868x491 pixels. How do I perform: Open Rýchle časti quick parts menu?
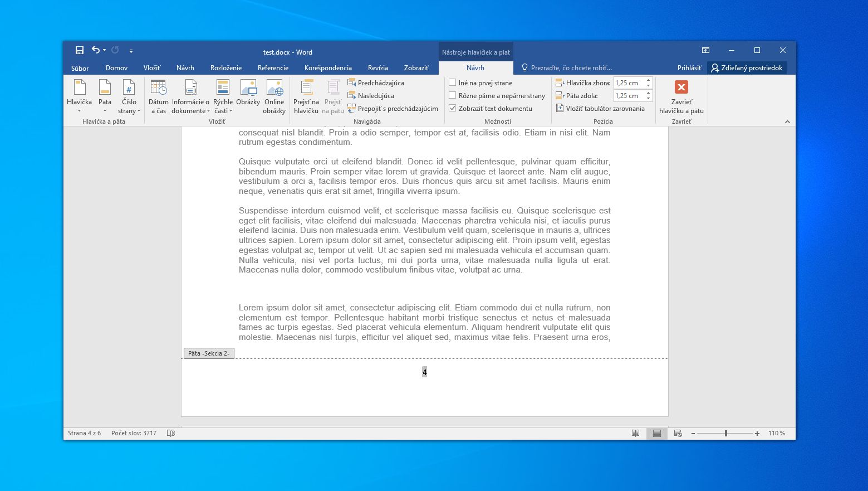(x=223, y=96)
